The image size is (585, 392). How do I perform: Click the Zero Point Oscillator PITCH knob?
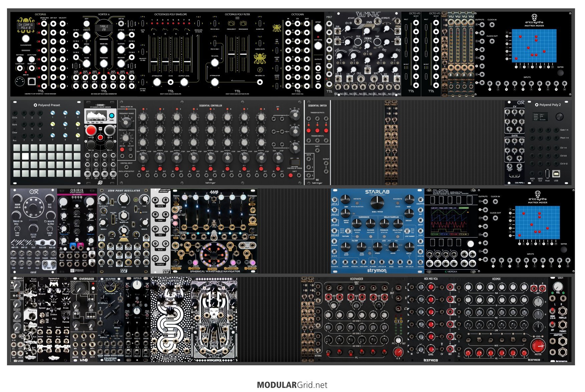[124, 199]
